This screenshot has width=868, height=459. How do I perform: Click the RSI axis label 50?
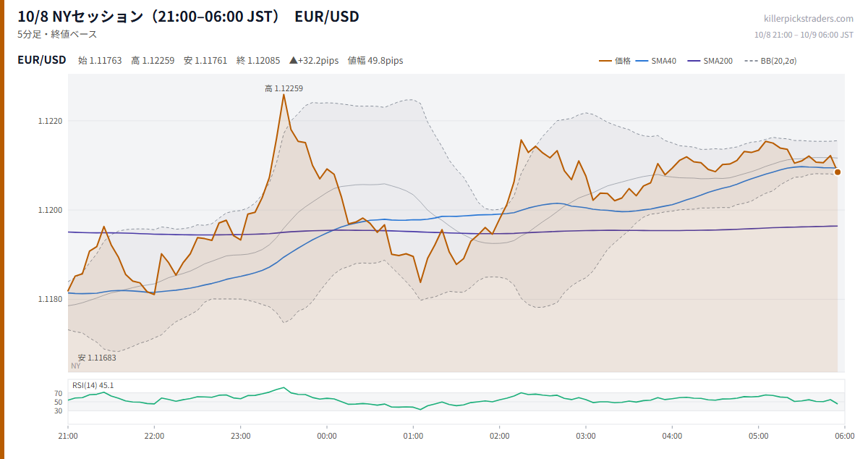coord(59,402)
